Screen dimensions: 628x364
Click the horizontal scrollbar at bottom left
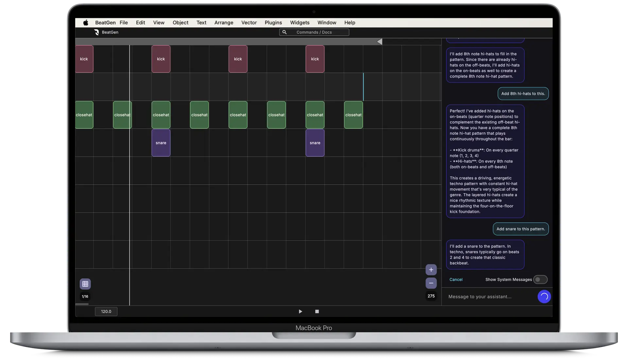82,304
